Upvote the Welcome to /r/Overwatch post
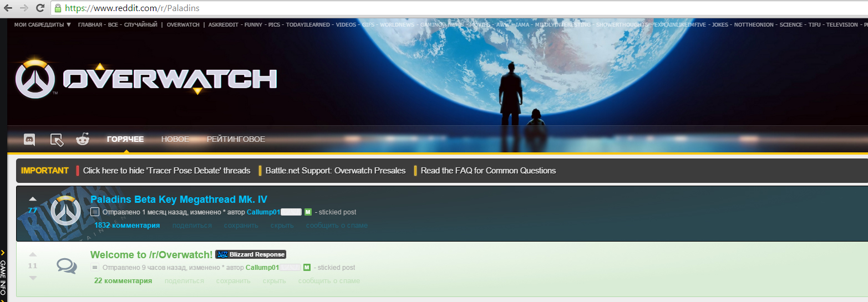Image resolution: width=868 pixels, height=302 pixels. pos(32,254)
